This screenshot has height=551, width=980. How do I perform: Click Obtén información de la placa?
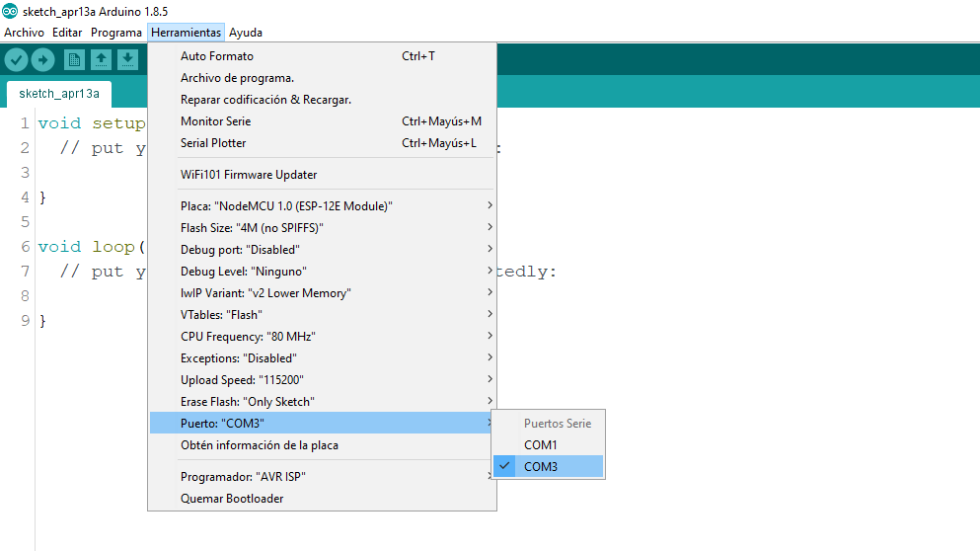(x=322, y=444)
